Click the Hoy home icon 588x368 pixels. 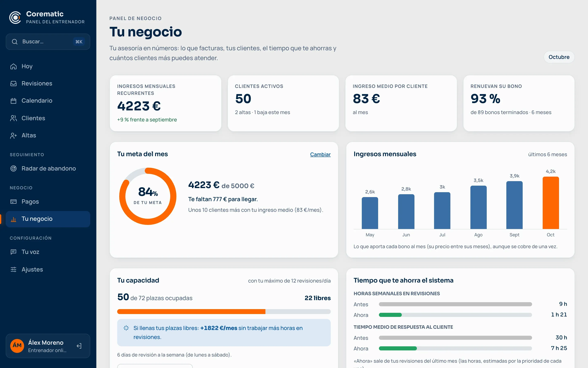13,66
